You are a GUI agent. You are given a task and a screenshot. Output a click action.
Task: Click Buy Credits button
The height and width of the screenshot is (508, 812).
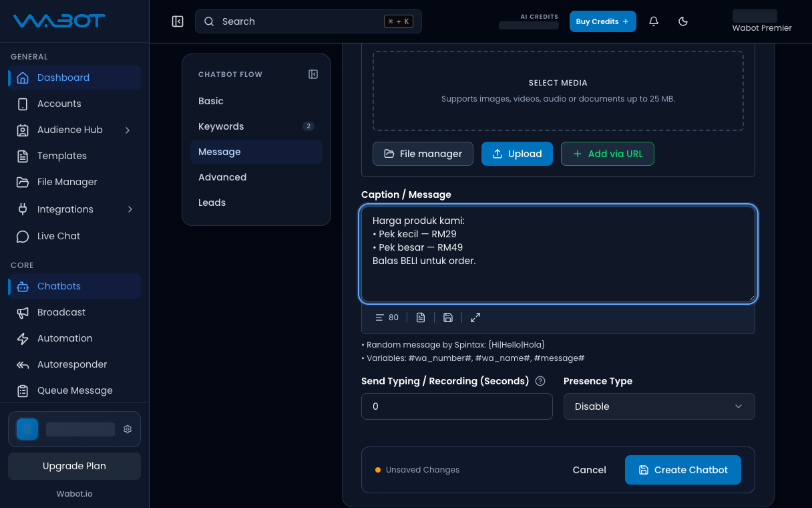click(603, 21)
